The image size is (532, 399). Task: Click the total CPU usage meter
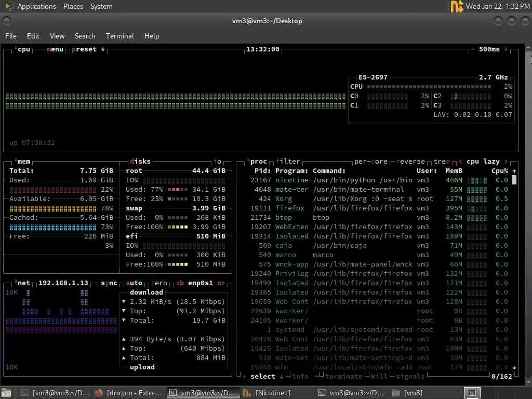point(429,87)
